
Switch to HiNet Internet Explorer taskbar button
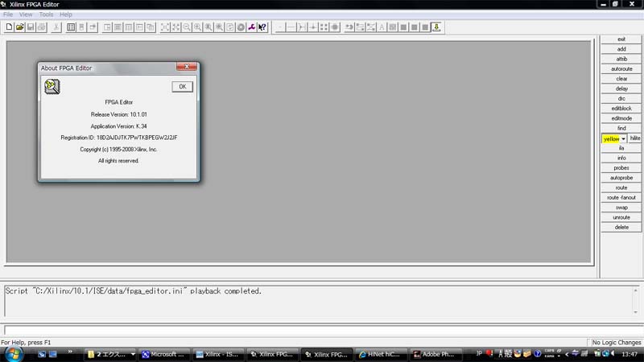[381, 354]
